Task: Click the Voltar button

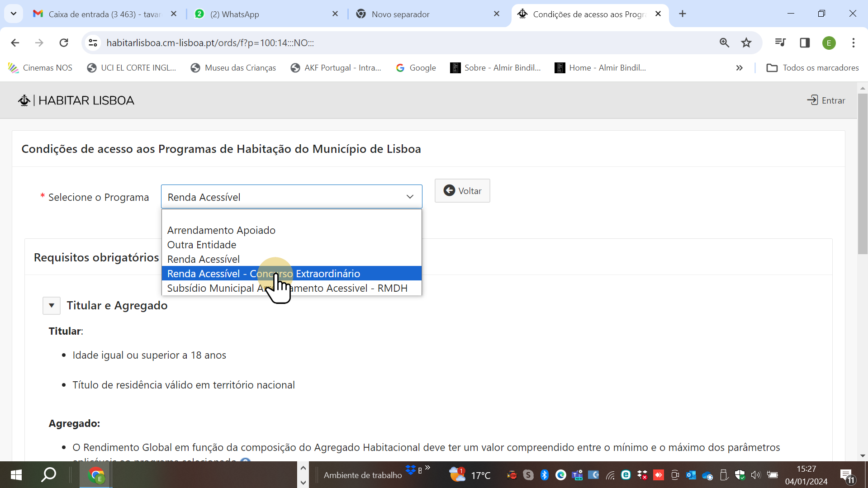Action: (462, 190)
